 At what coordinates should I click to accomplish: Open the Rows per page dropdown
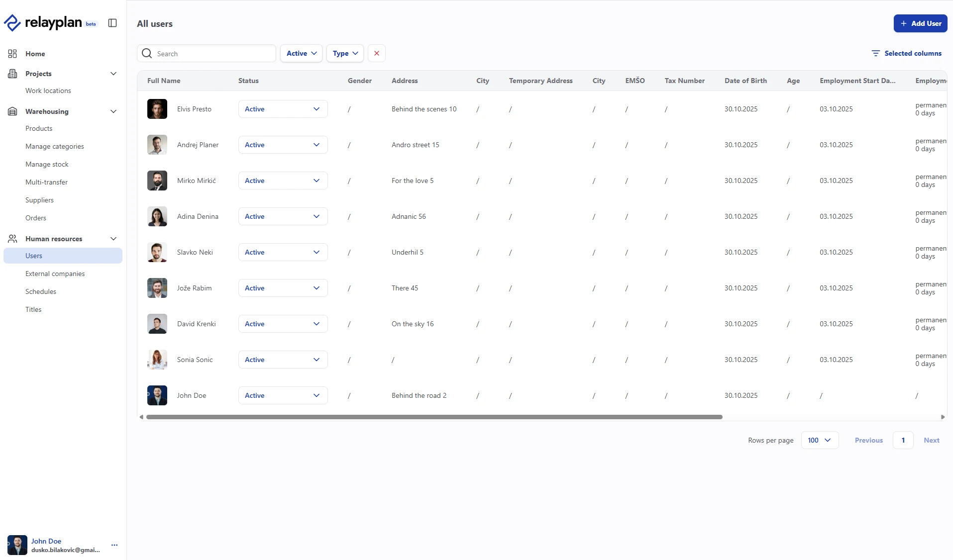pyautogui.click(x=820, y=440)
